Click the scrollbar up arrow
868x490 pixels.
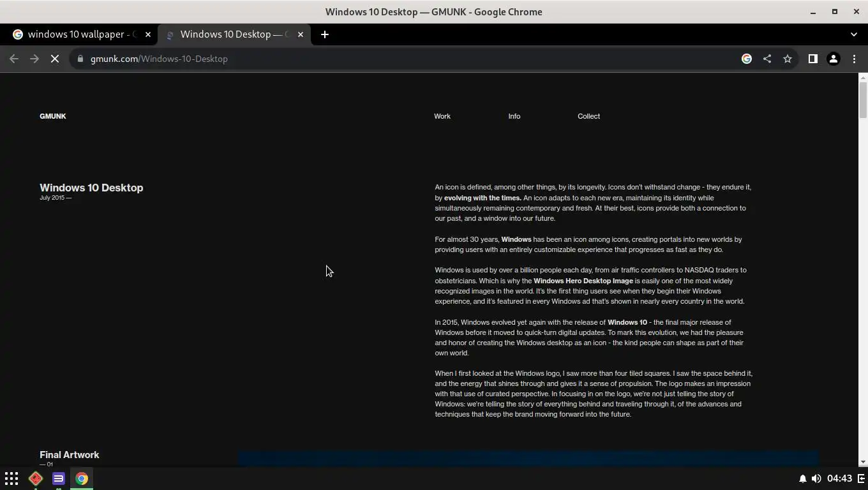pos(863,78)
